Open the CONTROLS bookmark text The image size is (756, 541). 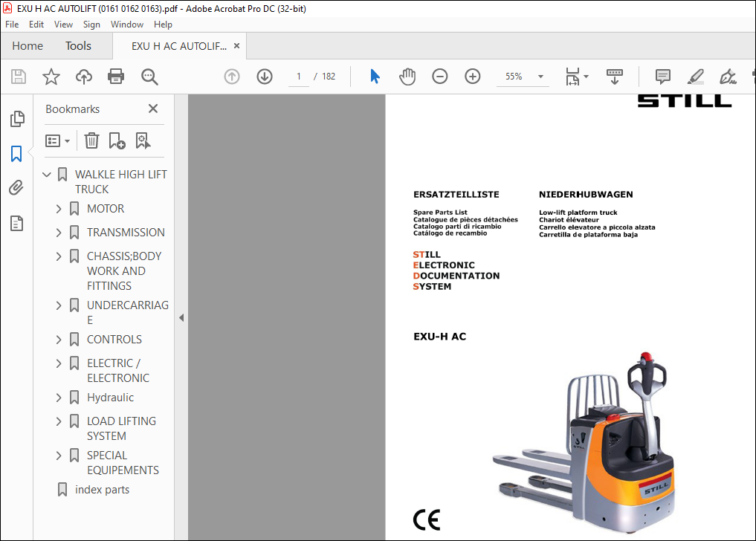tap(114, 340)
